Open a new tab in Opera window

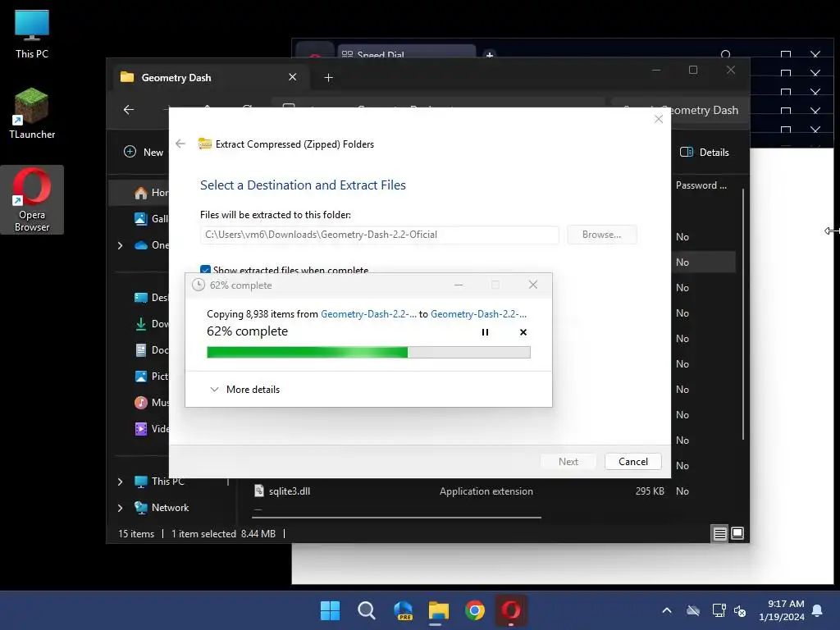coord(490,54)
